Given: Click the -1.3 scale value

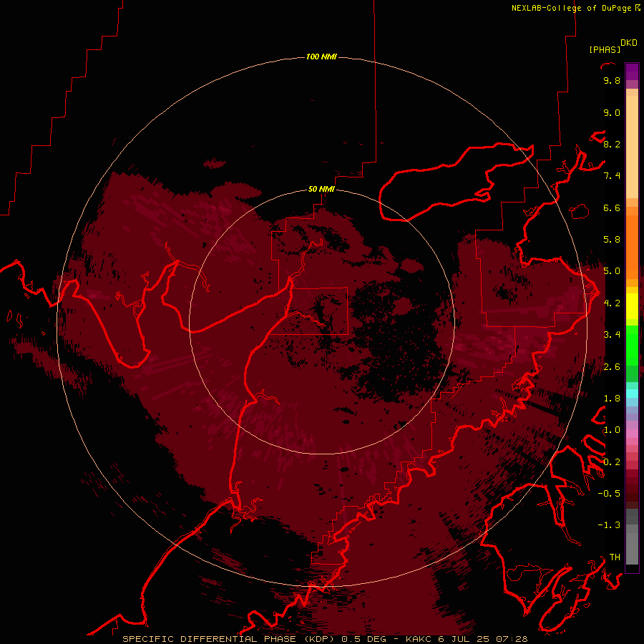Looking at the screenshot, I should (609, 525).
